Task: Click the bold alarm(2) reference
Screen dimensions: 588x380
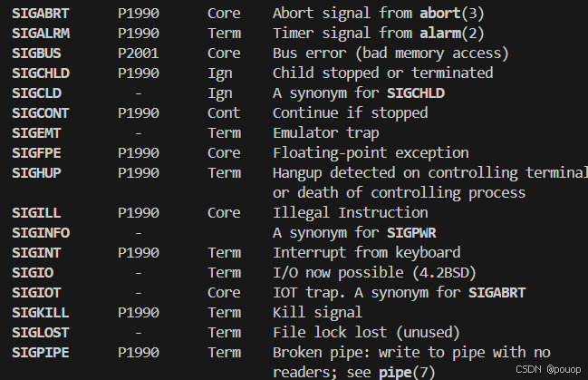Action: (x=452, y=34)
